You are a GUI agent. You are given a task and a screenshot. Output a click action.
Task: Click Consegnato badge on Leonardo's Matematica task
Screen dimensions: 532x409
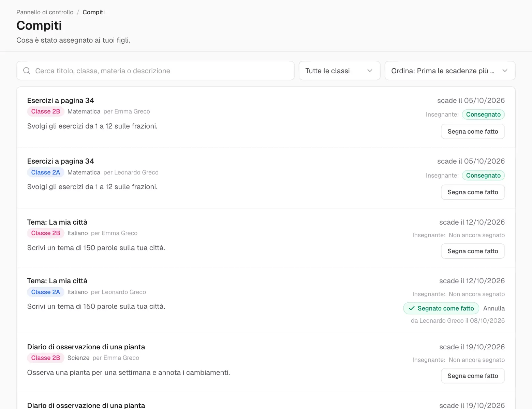(x=483, y=176)
